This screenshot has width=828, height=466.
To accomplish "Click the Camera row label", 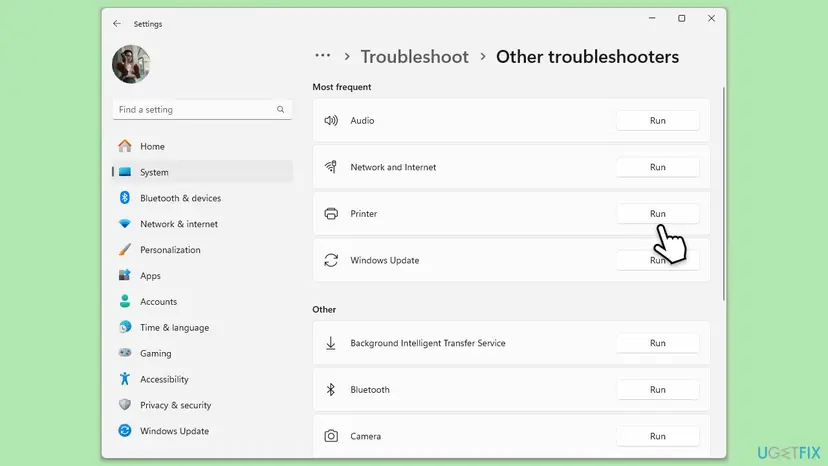I will (365, 436).
